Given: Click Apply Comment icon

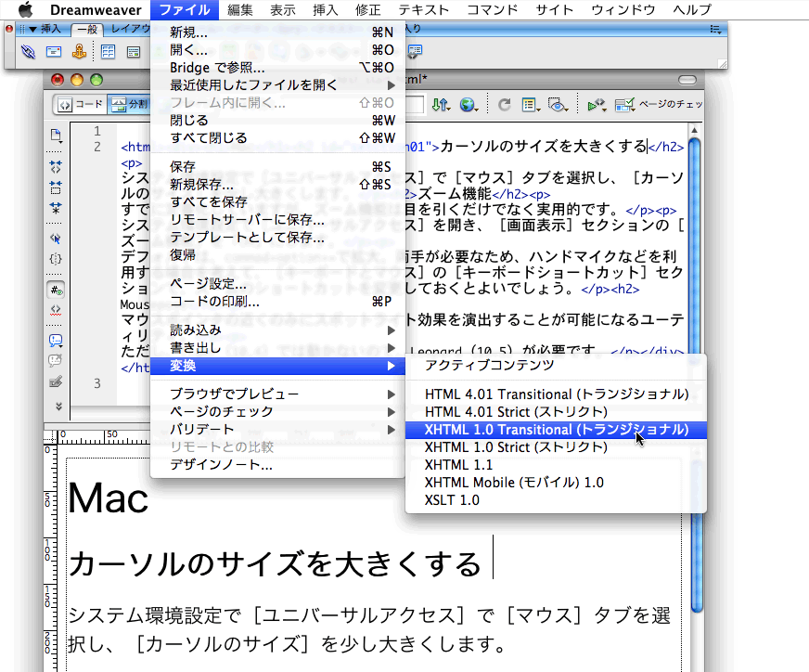Looking at the screenshot, I should coord(56,340).
